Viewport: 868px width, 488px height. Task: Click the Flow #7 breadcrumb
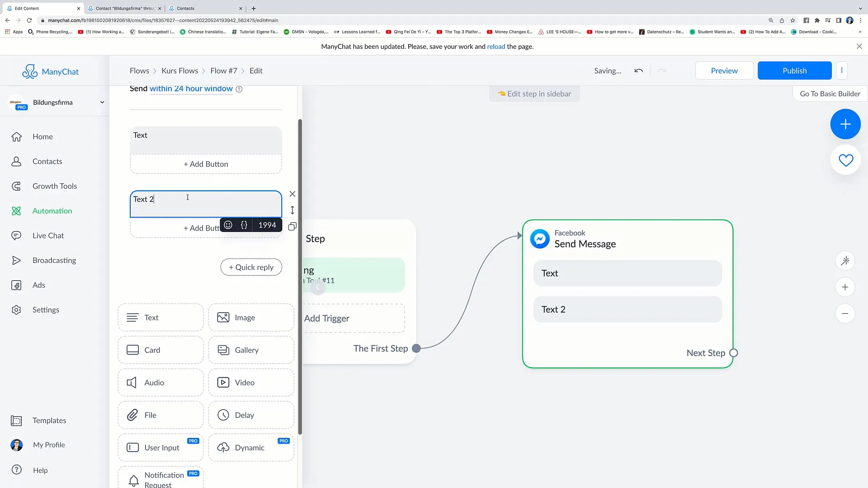(x=223, y=71)
